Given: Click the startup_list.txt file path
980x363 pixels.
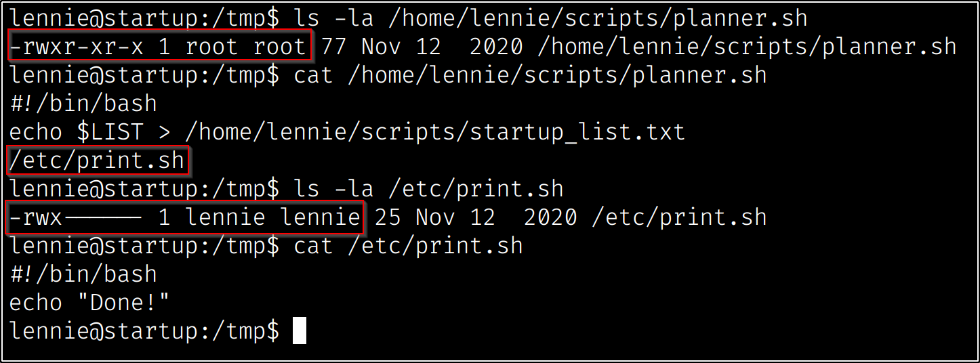Looking at the screenshot, I should point(435,132).
